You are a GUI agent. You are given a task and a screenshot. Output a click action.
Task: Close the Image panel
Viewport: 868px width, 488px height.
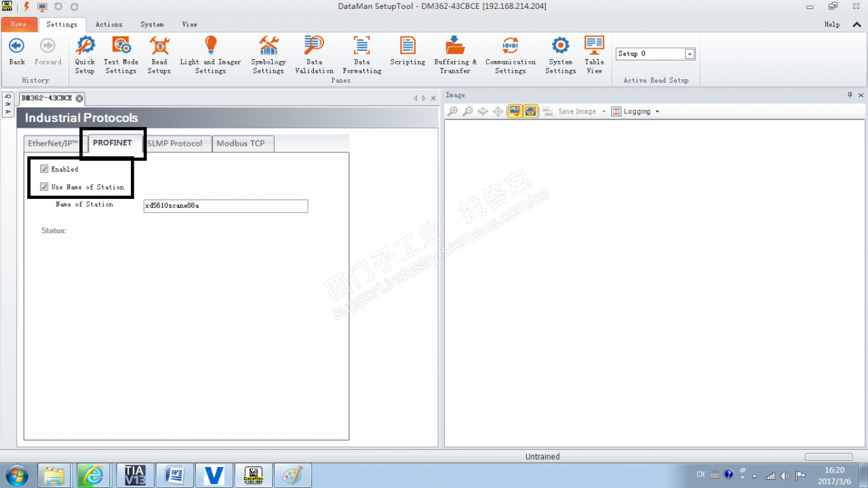point(861,95)
